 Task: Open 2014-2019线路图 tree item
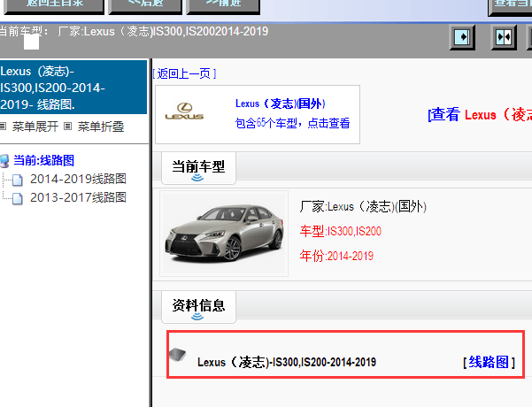(x=78, y=179)
